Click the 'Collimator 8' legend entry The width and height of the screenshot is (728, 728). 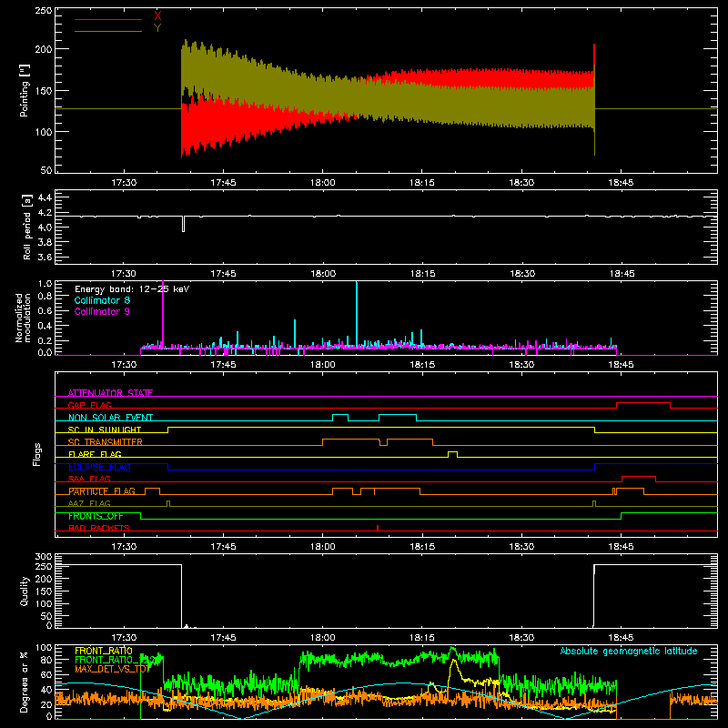pyautogui.click(x=102, y=300)
